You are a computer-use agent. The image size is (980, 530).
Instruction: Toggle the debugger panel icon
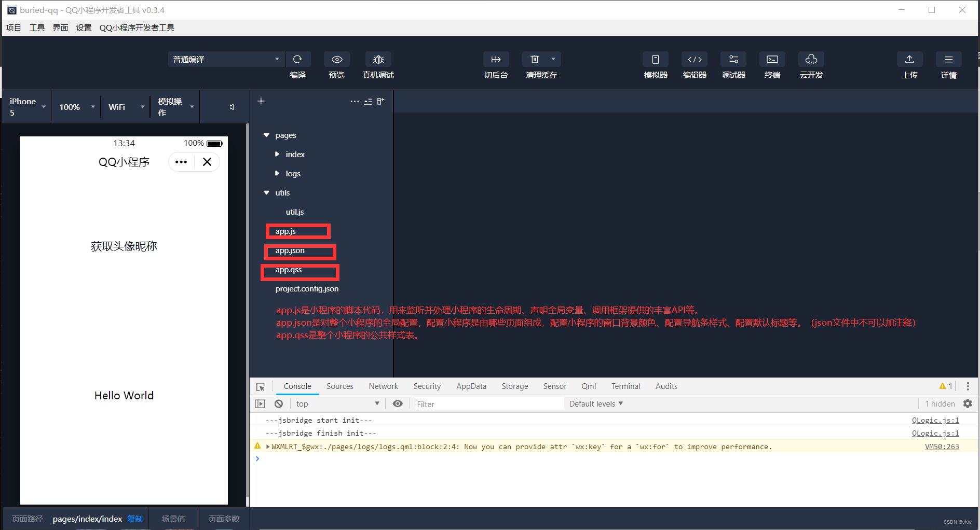(x=733, y=59)
